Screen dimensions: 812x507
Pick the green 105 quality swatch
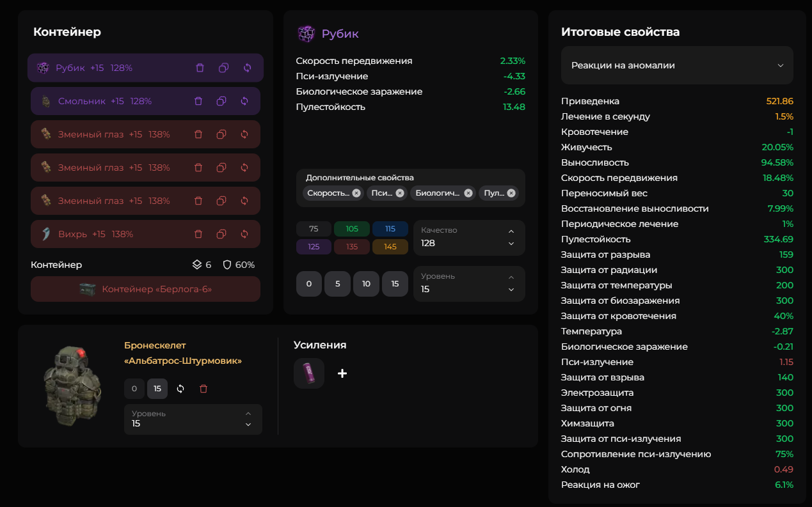pyautogui.click(x=351, y=229)
